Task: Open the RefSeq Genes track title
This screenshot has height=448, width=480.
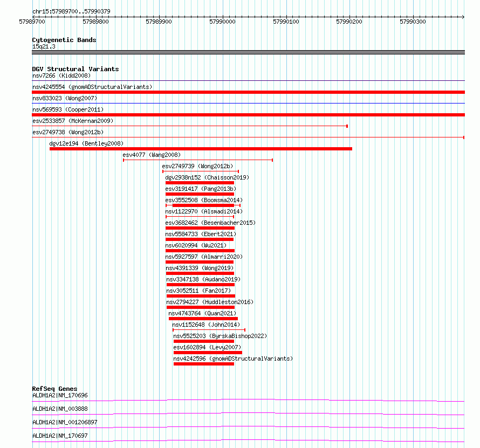Action: pos(54,389)
